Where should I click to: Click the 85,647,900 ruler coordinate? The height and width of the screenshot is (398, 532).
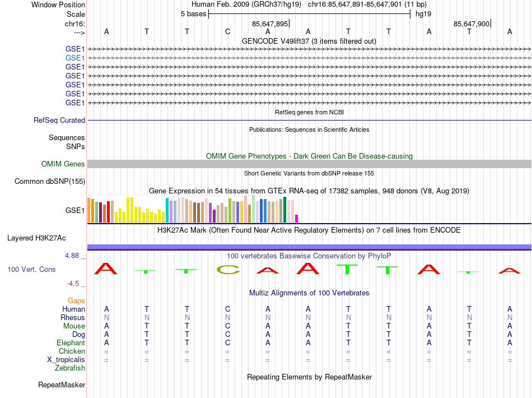[472, 24]
